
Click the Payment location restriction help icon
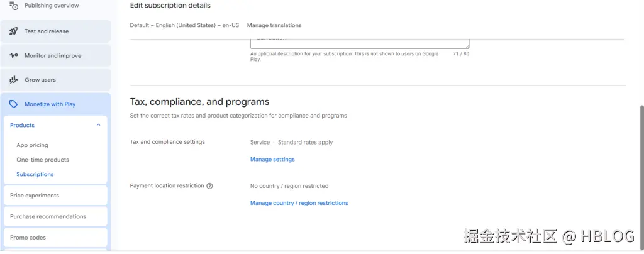209,186
